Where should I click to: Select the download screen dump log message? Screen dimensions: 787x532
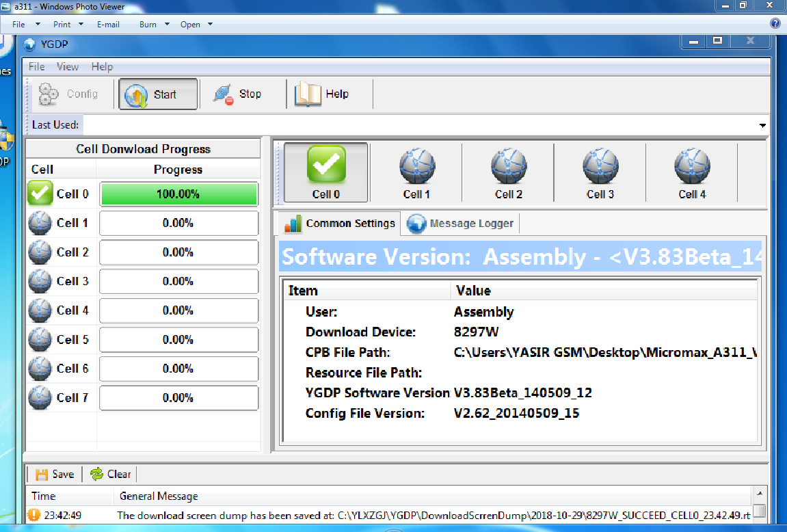(x=433, y=516)
